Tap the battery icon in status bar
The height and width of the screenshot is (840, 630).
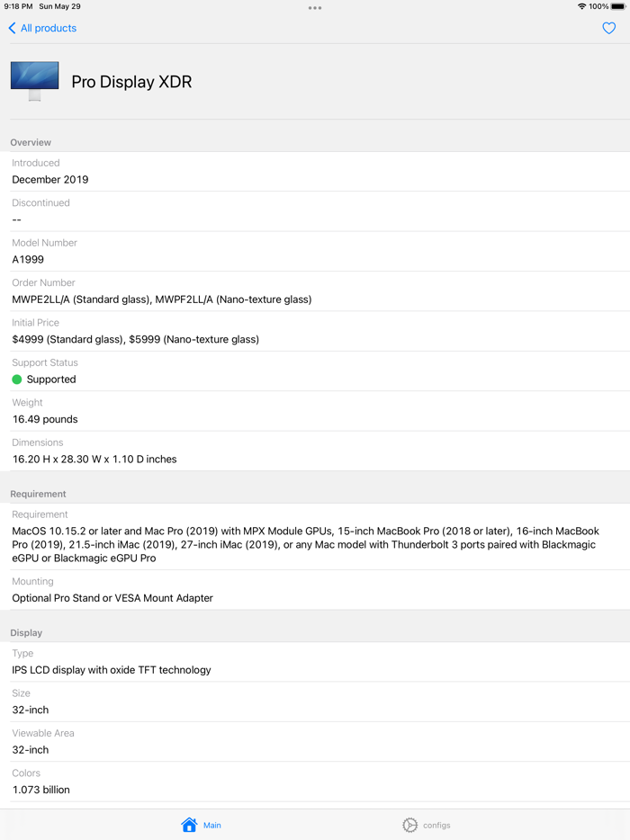[616, 6]
